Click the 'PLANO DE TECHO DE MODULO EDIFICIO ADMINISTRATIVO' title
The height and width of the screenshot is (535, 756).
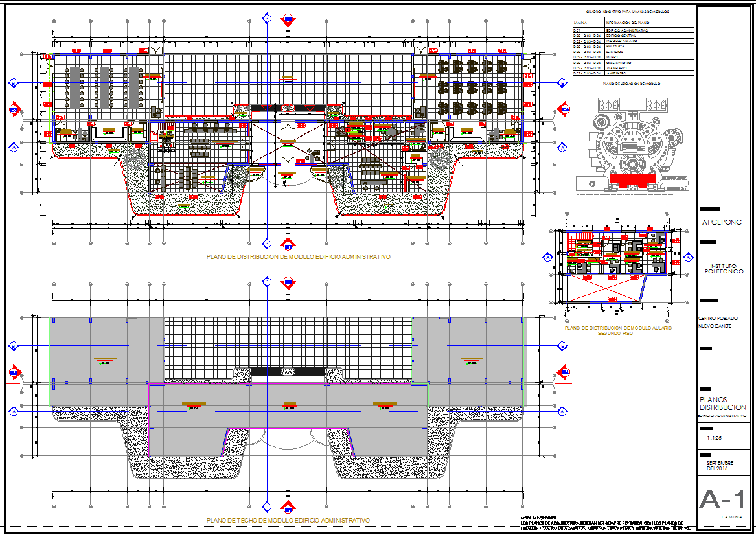(288, 521)
